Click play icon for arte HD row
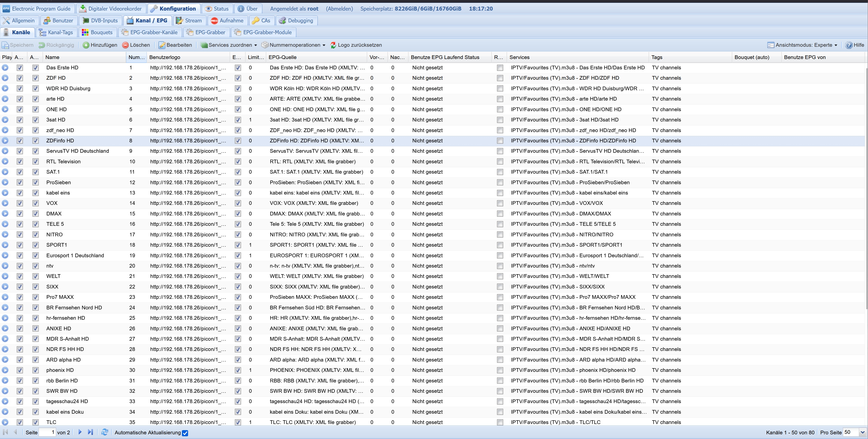868x439 pixels. tap(5, 99)
